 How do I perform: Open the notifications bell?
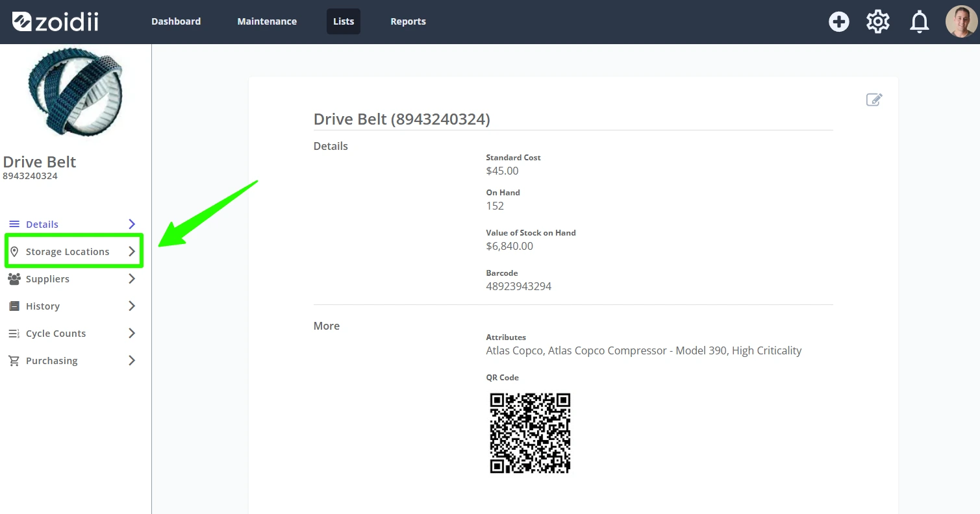(920, 22)
